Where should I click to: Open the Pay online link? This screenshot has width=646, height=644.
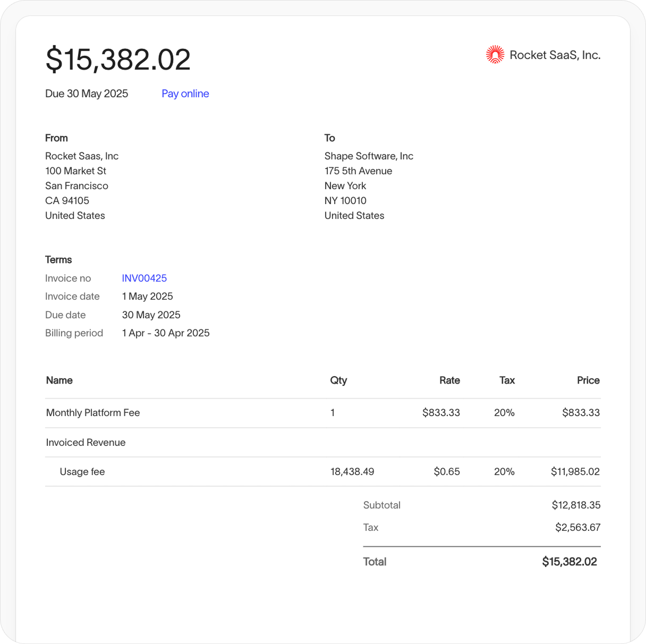[185, 94]
